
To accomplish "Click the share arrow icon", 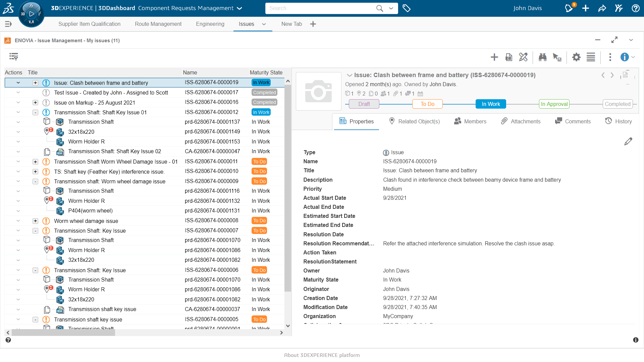I will tap(602, 8).
